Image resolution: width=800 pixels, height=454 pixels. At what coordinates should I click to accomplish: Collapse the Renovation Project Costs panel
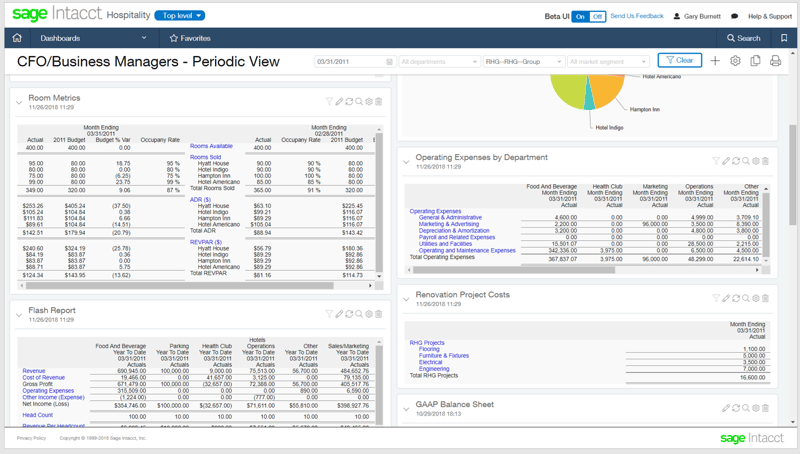click(406, 298)
